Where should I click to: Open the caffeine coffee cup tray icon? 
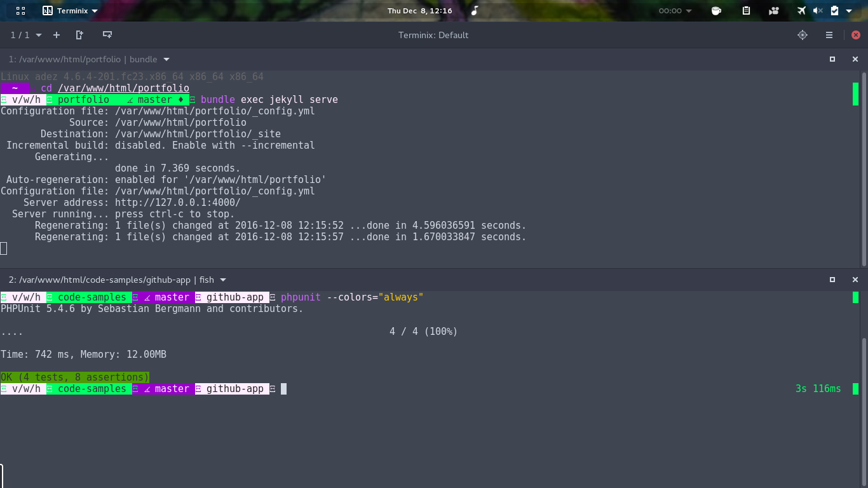coord(716,11)
